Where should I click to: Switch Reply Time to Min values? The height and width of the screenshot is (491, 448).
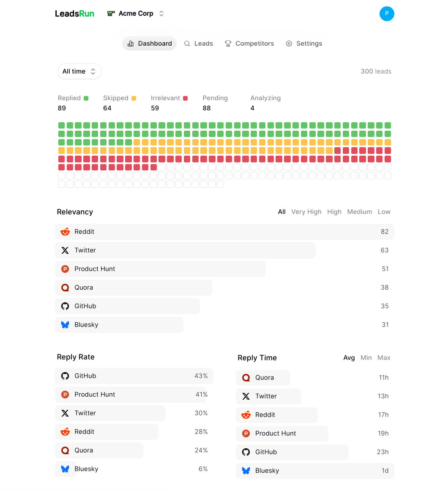pyautogui.click(x=366, y=357)
